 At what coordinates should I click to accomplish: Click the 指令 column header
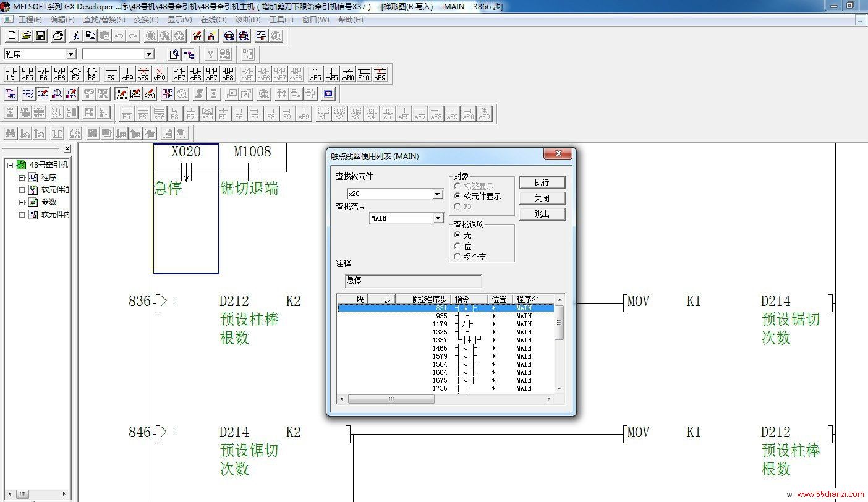(x=470, y=299)
